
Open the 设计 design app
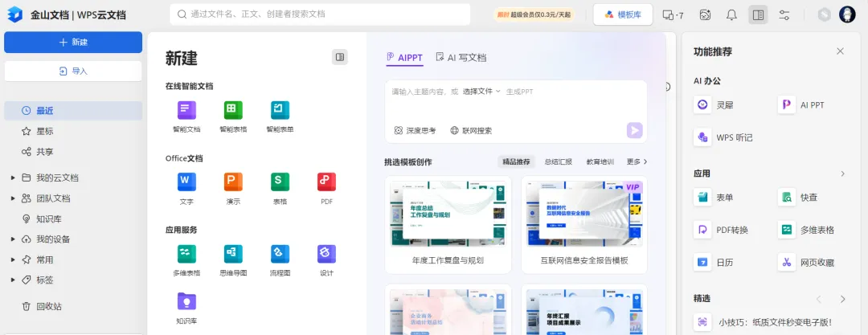(x=326, y=260)
